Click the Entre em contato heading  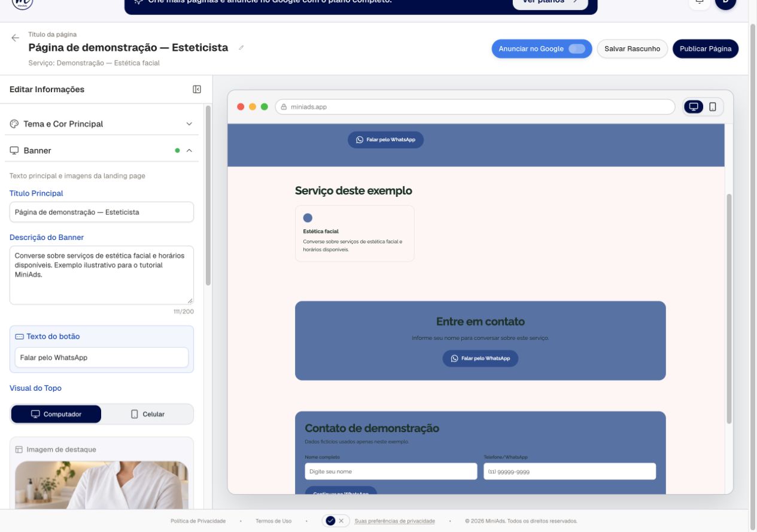[x=481, y=322]
